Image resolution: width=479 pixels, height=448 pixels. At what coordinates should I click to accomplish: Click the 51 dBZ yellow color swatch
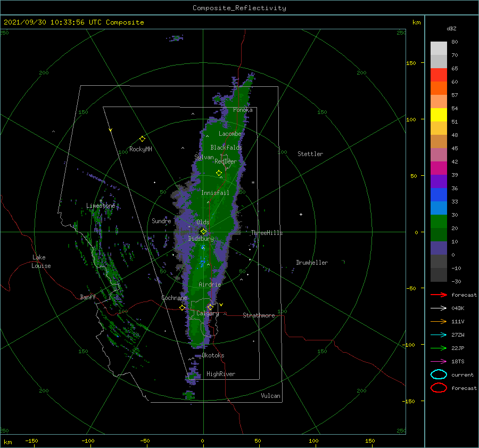(439, 115)
